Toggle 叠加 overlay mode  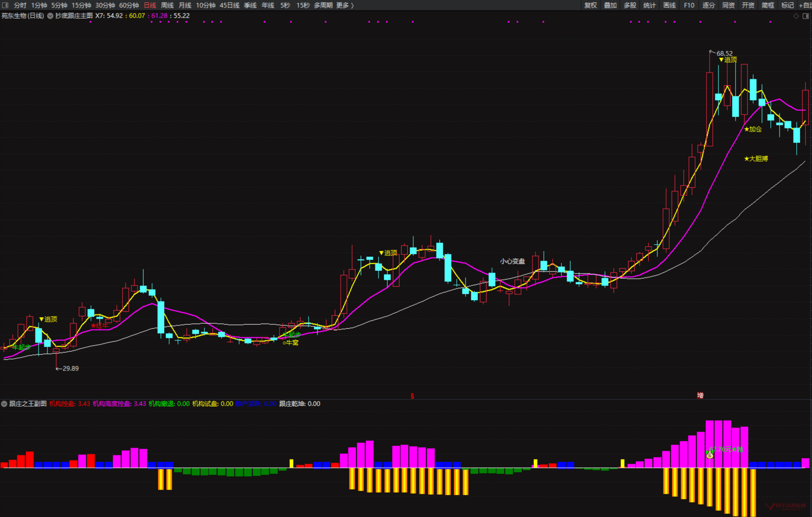[610, 5]
